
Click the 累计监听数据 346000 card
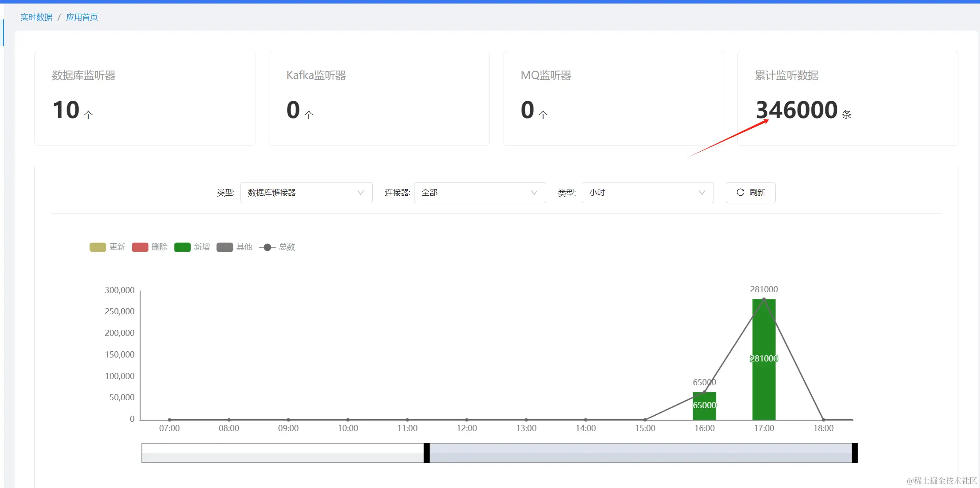(847, 98)
